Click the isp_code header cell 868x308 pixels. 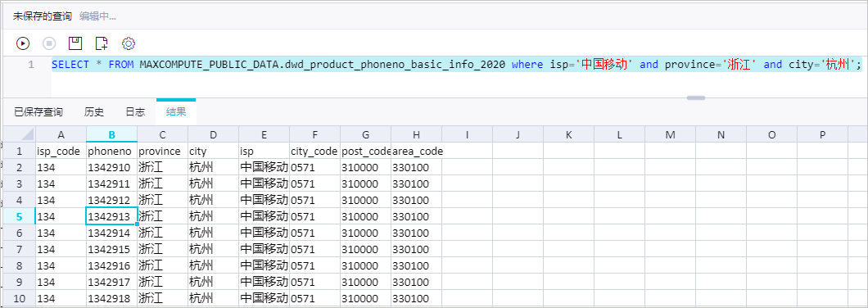[61, 151]
